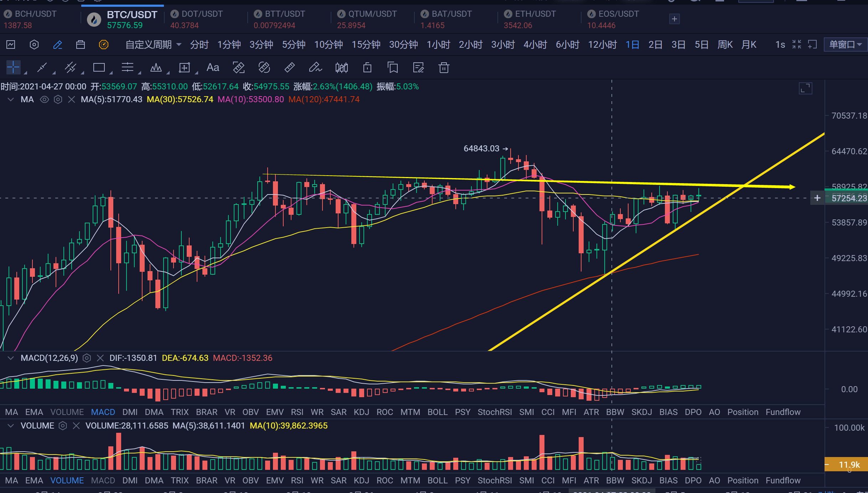
Task: Select the crosshair cursor tool
Action: point(13,67)
